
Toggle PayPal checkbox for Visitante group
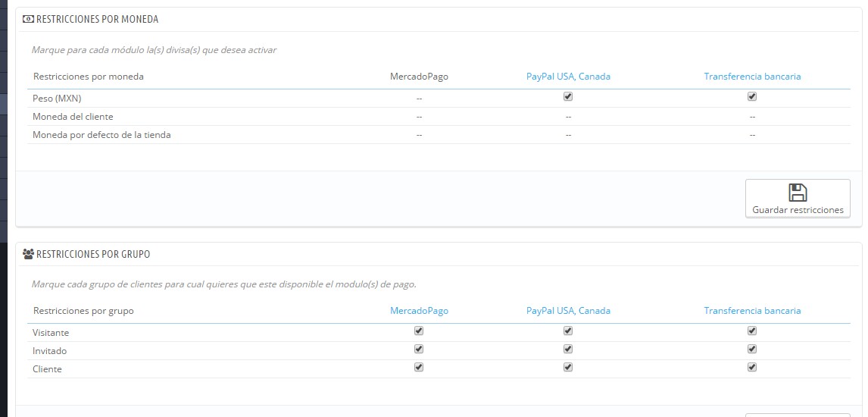pyautogui.click(x=568, y=331)
